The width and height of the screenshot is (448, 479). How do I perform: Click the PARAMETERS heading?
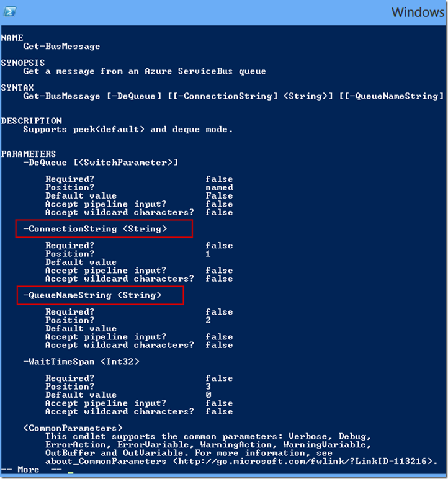click(x=29, y=154)
